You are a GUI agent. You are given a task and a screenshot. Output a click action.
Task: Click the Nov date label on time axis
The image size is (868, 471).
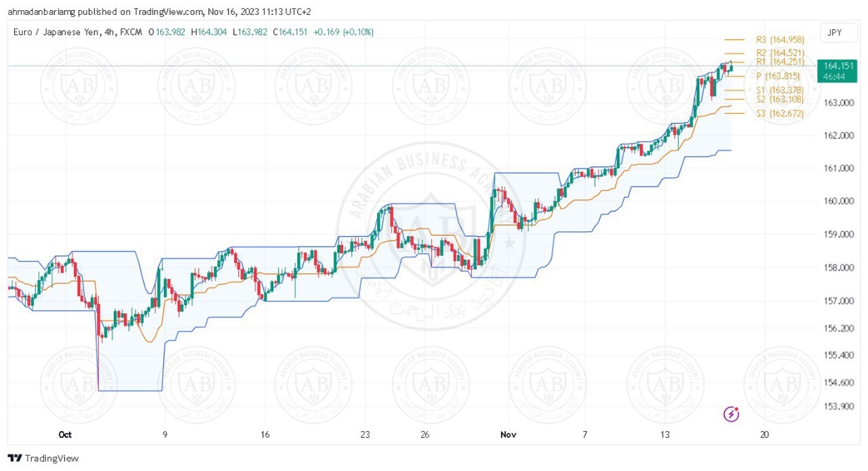pos(508,435)
